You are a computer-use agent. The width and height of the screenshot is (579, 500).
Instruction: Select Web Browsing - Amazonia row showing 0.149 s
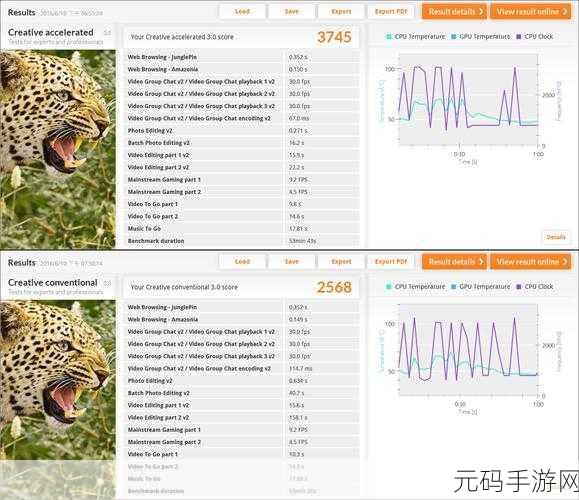point(242,319)
